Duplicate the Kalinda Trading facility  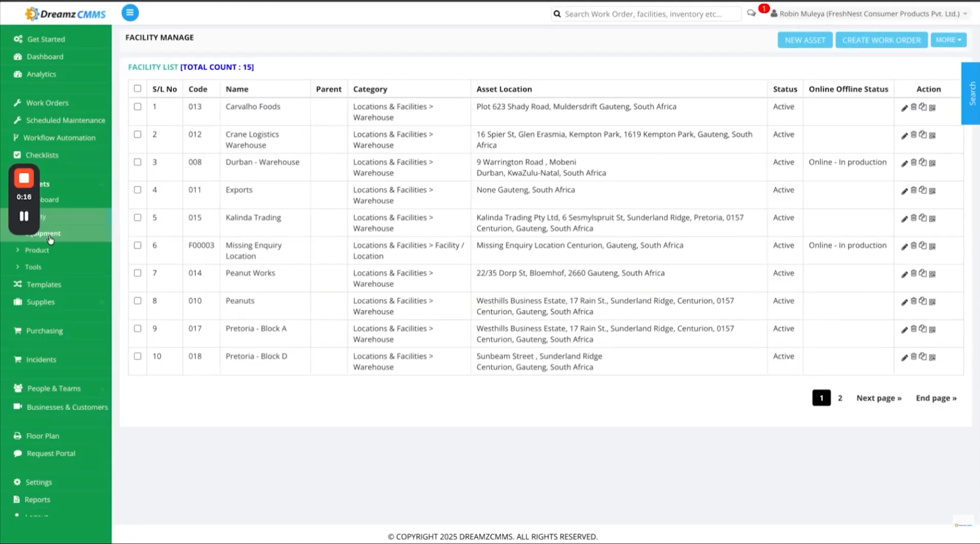tap(923, 218)
